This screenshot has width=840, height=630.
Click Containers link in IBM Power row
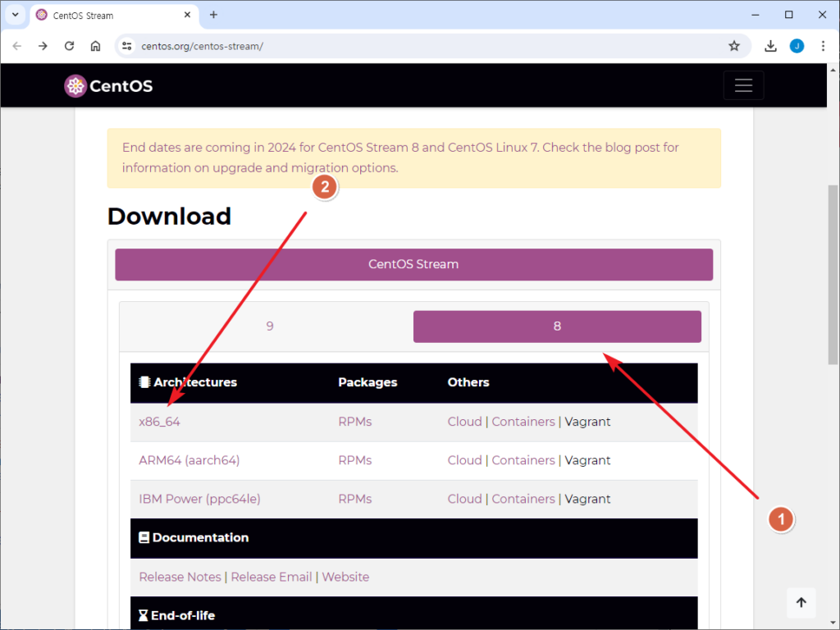(x=523, y=499)
